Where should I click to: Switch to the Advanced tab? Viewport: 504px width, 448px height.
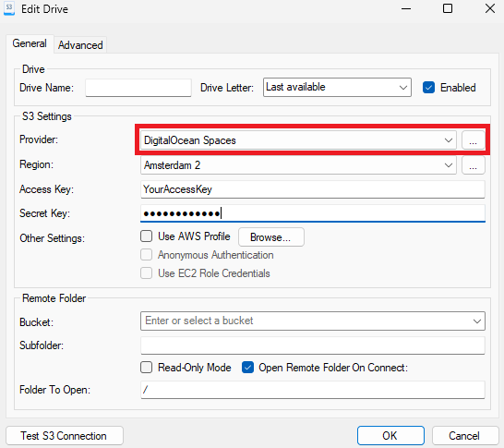(80, 45)
